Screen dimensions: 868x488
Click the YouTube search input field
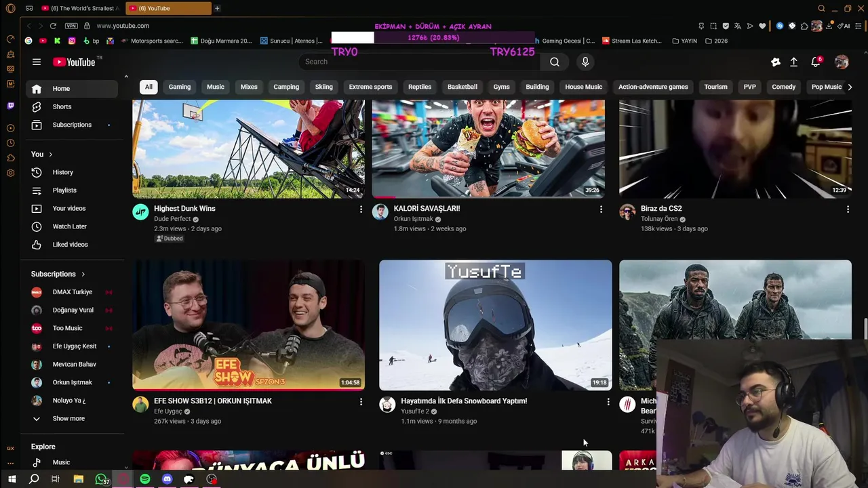click(419, 62)
